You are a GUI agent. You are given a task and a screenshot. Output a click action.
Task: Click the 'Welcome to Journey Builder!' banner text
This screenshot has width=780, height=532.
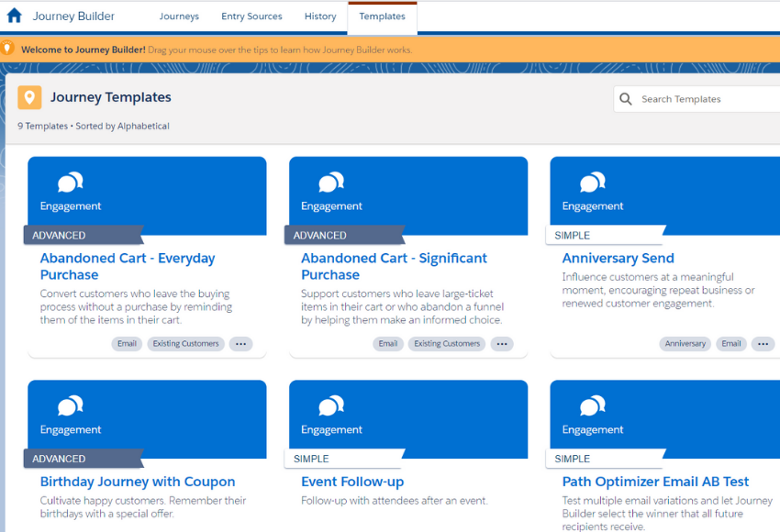coord(84,50)
